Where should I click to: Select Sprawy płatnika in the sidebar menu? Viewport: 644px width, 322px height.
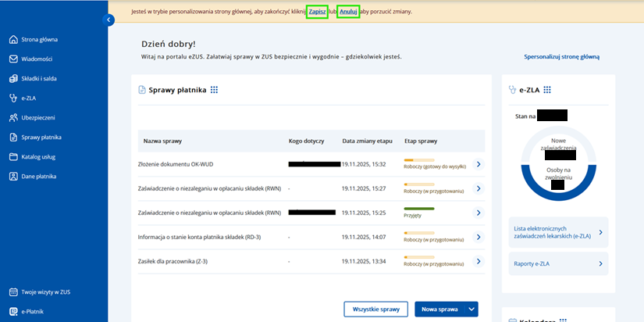tap(41, 137)
